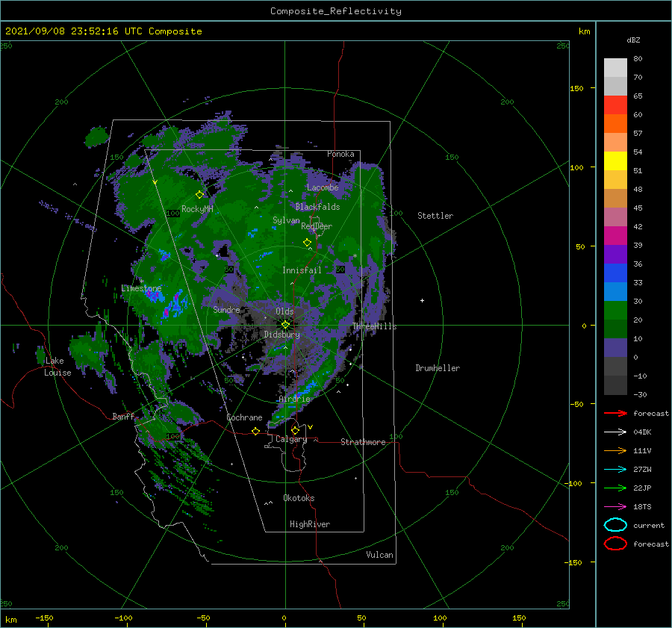Click the red forecast arrow in legend
Screen dimensions: 672x628
(x=615, y=413)
